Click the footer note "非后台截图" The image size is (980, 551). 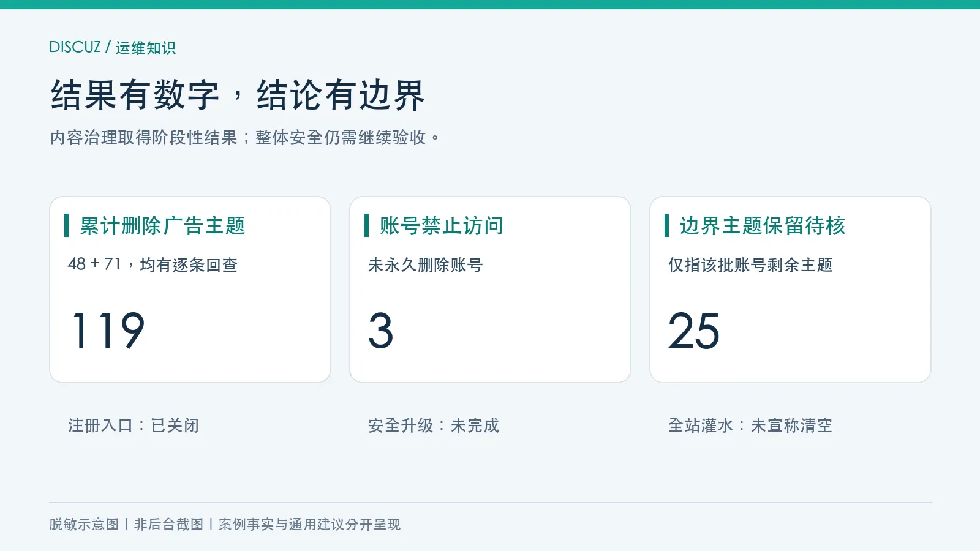click(168, 524)
